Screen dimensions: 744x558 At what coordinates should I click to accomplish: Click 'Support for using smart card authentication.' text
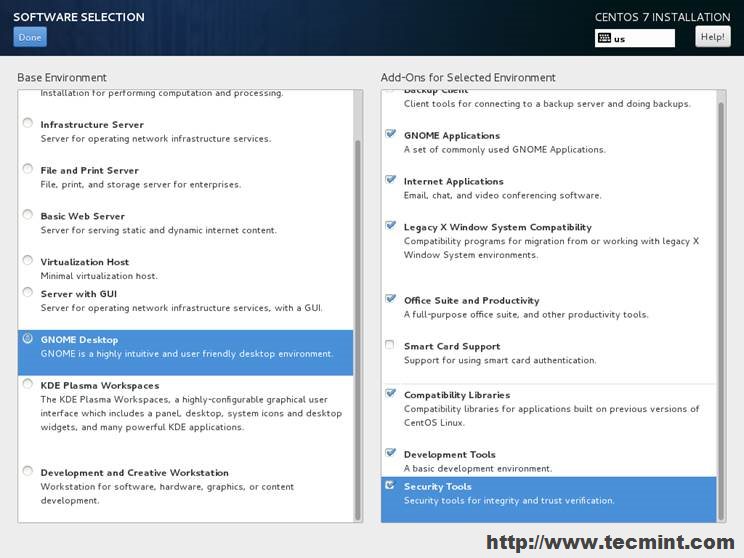click(x=500, y=361)
